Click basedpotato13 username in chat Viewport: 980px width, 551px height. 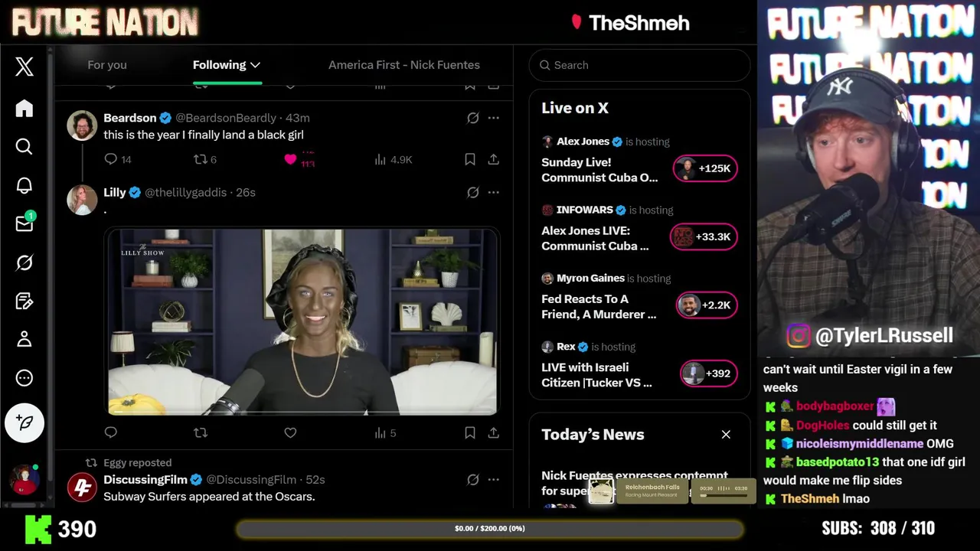coord(838,461)
